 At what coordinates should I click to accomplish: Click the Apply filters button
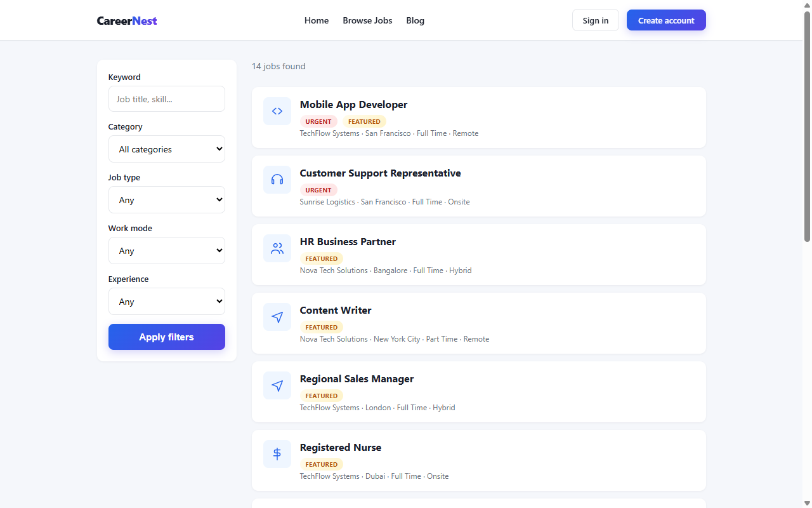[167, 337]
